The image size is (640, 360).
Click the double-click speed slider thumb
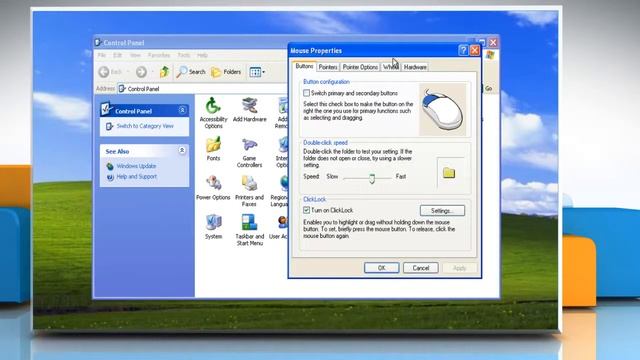tap(372, 178)
